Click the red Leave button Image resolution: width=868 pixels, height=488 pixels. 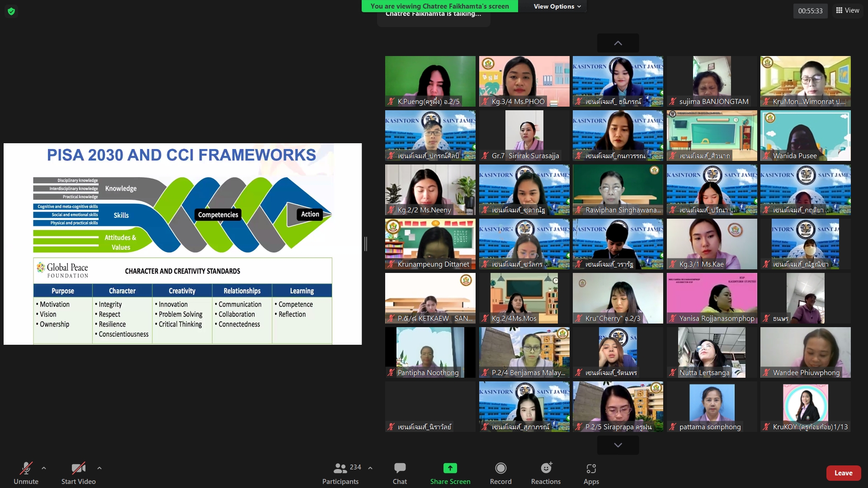tap(843, 473)
